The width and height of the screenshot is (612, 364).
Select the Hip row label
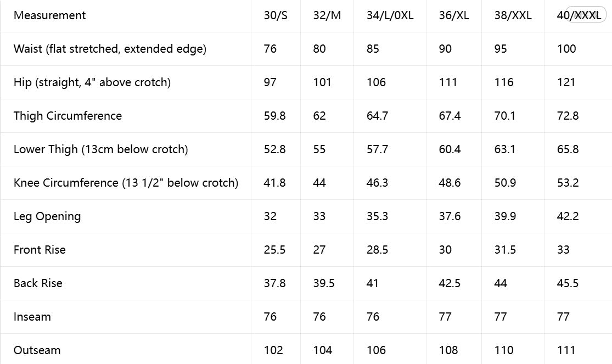[92, 82]
